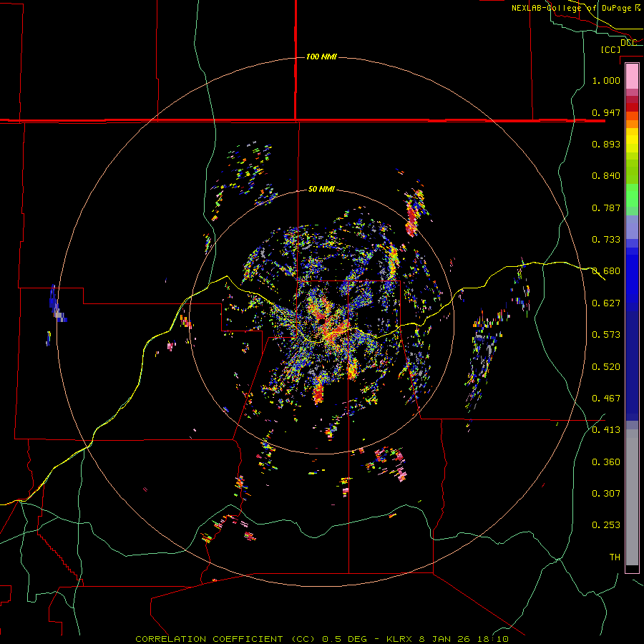Click the CORRELATION COEFFICIENT (CC) caption text

pos(225,639)
